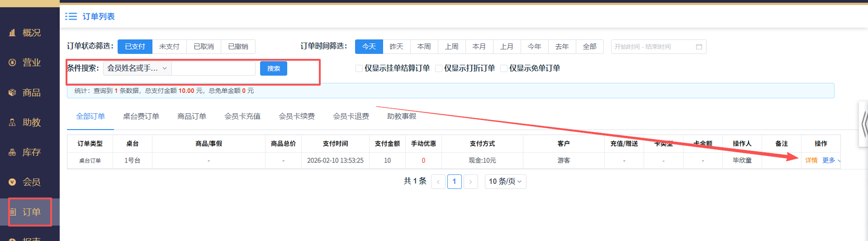Click the condition search text input
868x241 pixels.
pyautogui.click(x=213, y=68)
